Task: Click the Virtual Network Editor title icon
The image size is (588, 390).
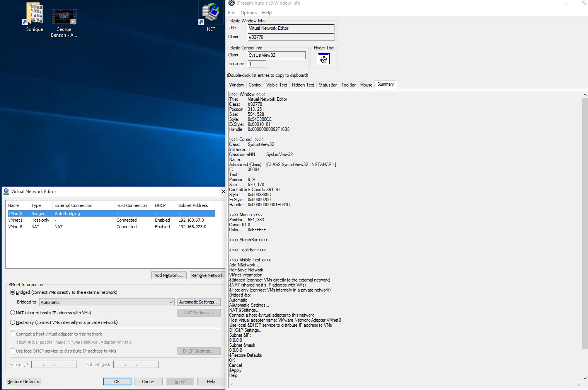Action: (x=6, y=192)
